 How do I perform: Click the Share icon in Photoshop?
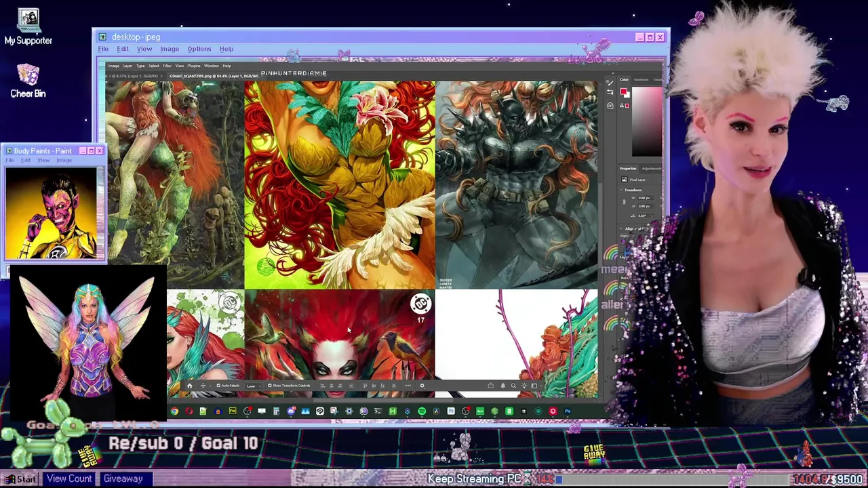(x=490, y=386)
